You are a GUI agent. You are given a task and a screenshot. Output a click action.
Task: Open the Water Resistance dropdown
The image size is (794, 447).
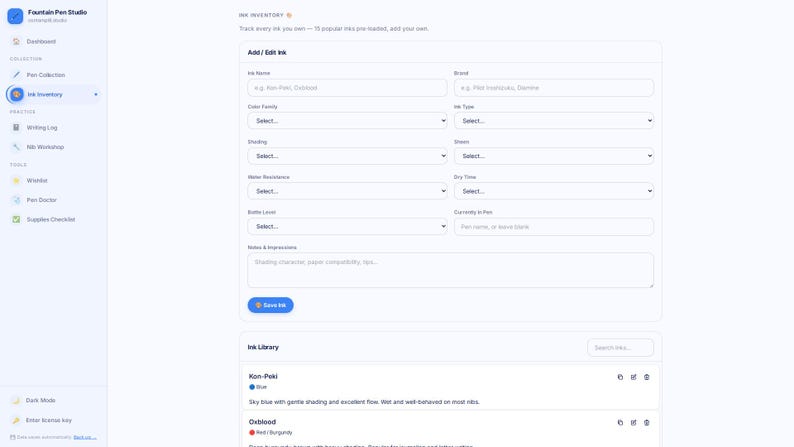(347, 191)
